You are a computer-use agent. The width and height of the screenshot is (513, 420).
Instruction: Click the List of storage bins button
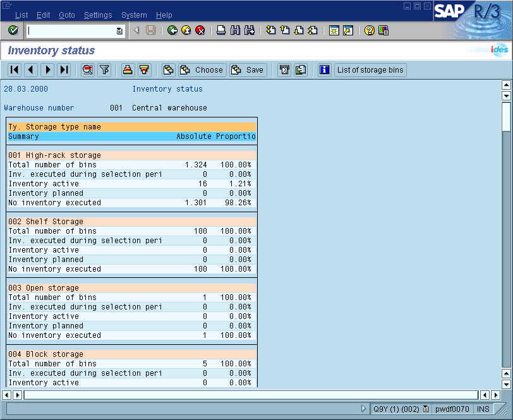click(x=370, y=70)
